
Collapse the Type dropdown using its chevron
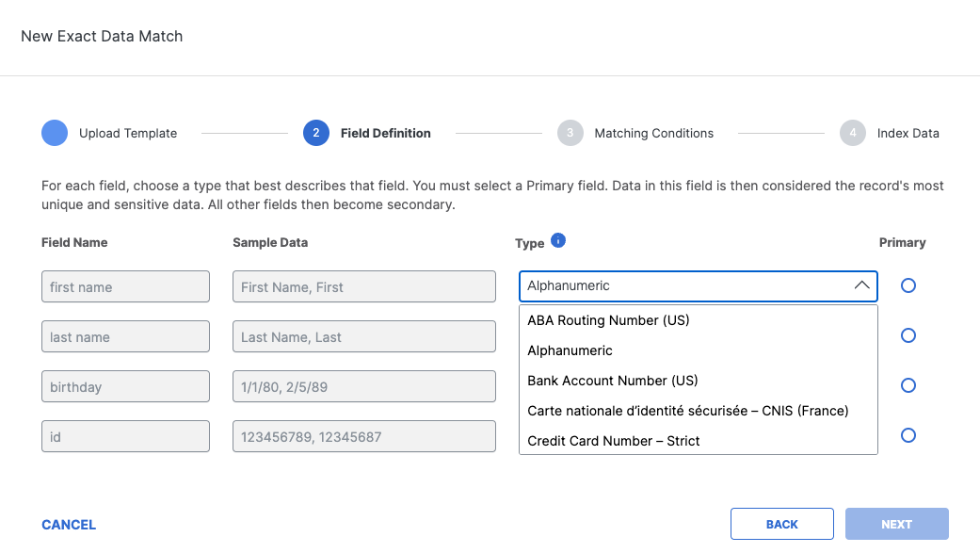point(861,285)
